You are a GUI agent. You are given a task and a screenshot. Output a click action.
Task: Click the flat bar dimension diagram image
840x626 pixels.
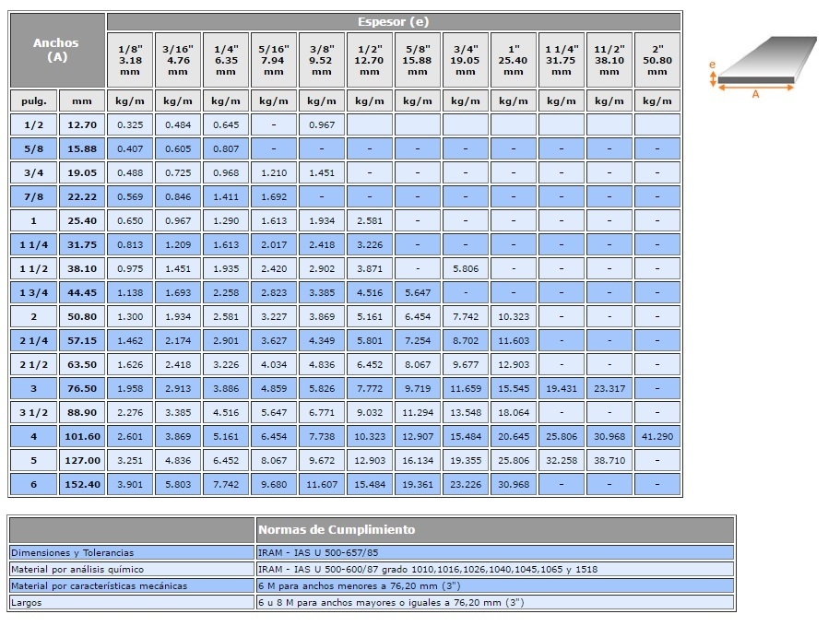[763, 67]
